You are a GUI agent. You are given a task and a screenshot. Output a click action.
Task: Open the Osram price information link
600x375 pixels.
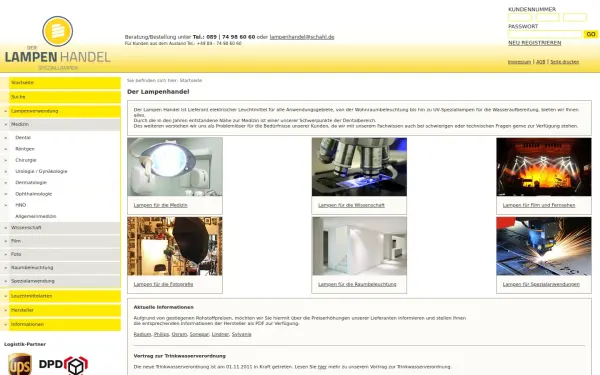point(179,334)
